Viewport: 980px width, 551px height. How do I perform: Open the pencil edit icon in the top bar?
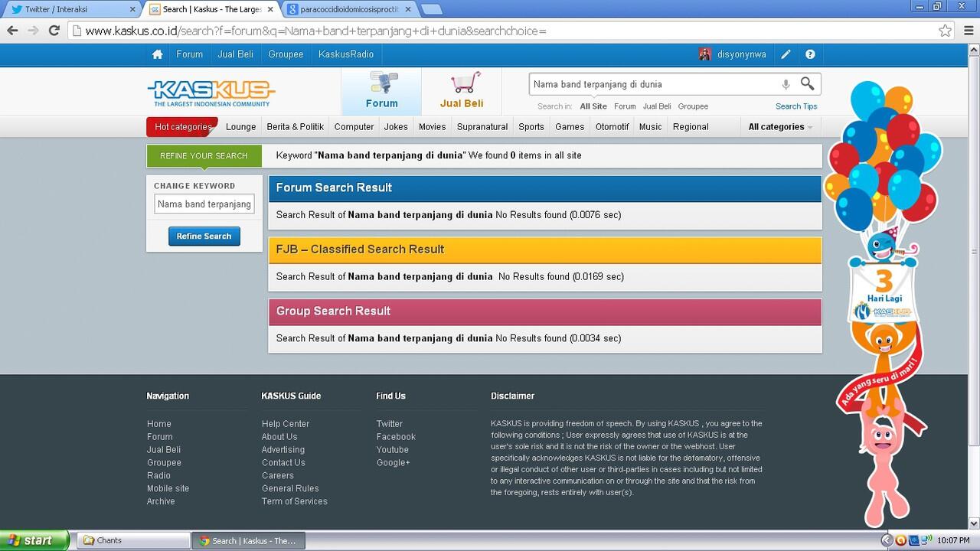(x=786, y=54)
